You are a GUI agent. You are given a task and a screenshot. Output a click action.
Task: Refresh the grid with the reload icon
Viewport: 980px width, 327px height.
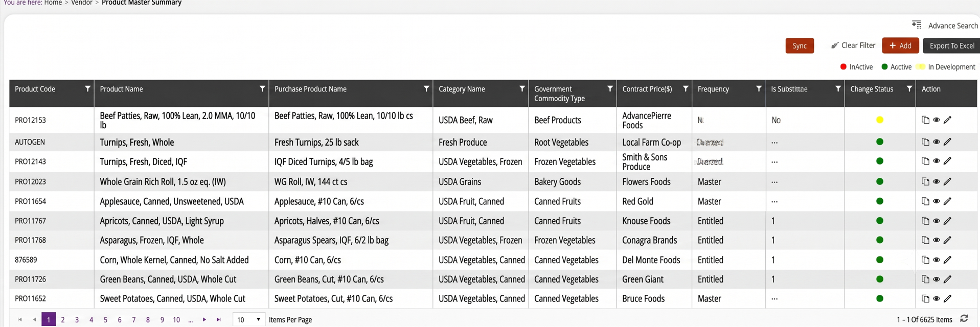point(964,319)
